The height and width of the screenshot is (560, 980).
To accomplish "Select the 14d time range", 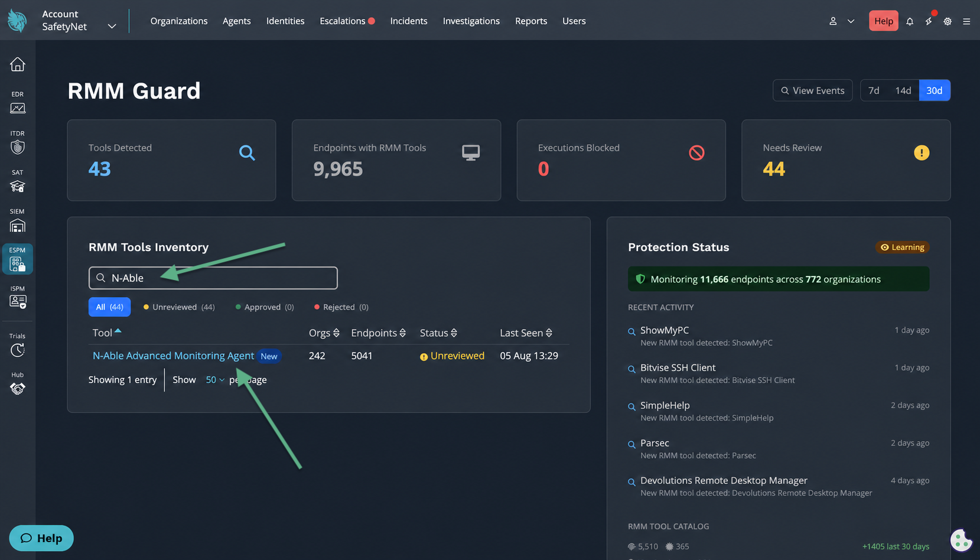I will 903,90.
